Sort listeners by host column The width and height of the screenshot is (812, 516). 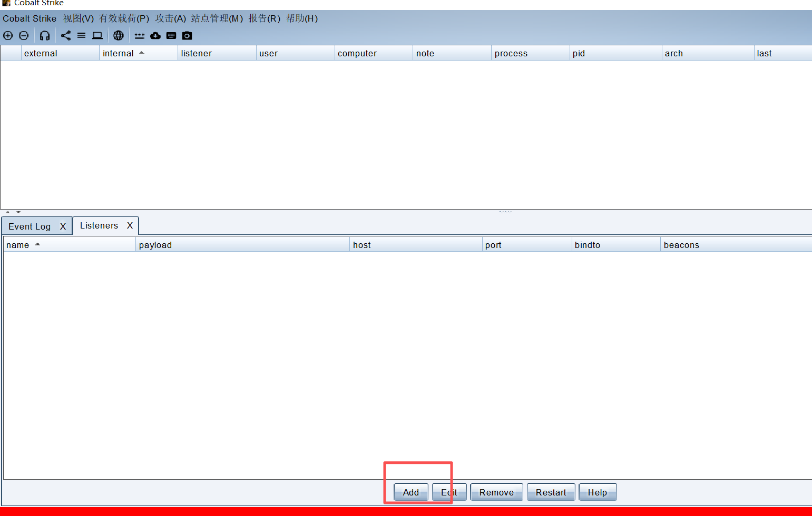(x=416, y=245)
